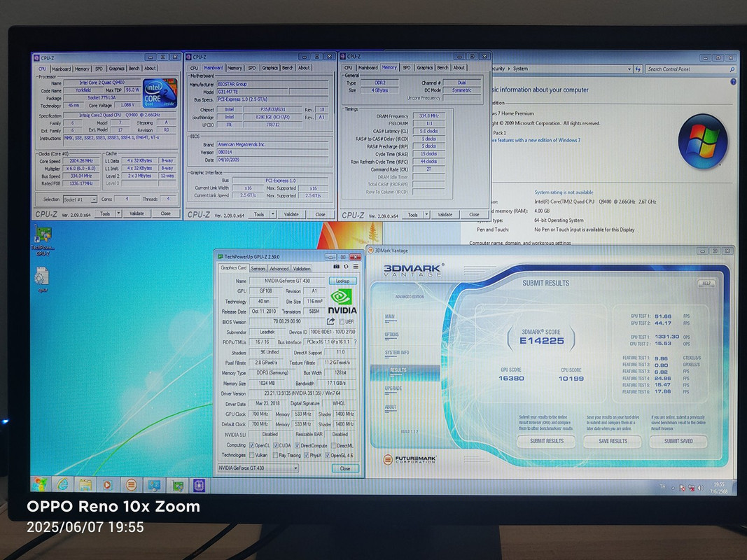The image size is (747, 560).
Task: Click the 3DMark score E14225
Action: [542, 341]
